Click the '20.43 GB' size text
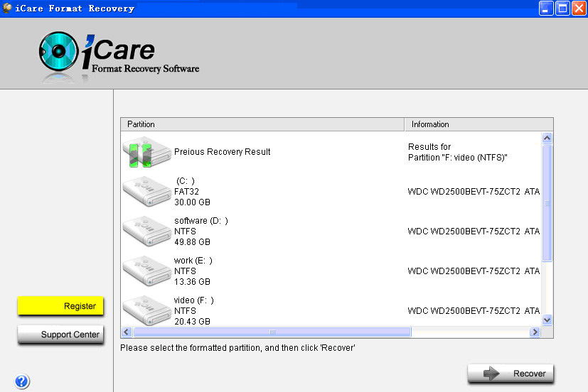Image resolution: width=588 pixels, height=392 pixels. click(192, 321)
